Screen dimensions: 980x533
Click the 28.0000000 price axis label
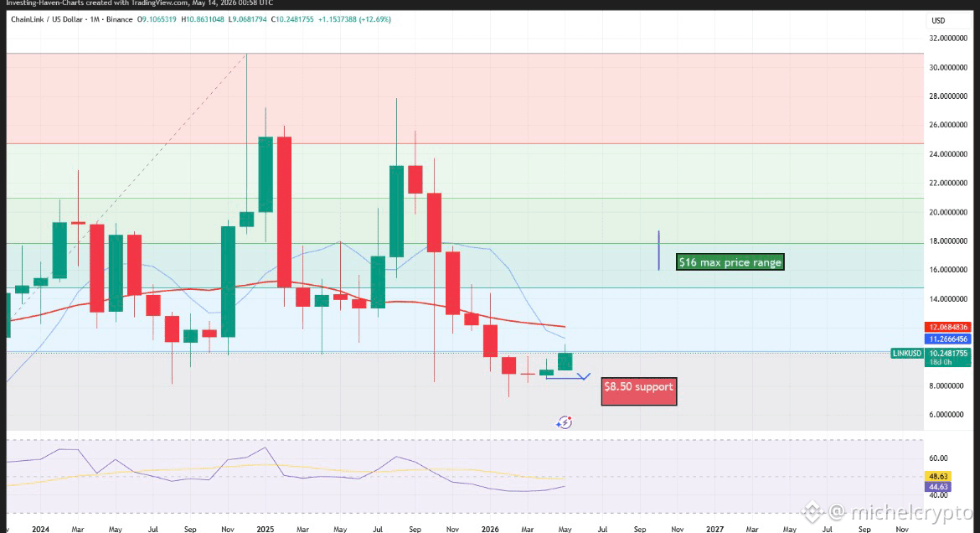click(948, 96)
